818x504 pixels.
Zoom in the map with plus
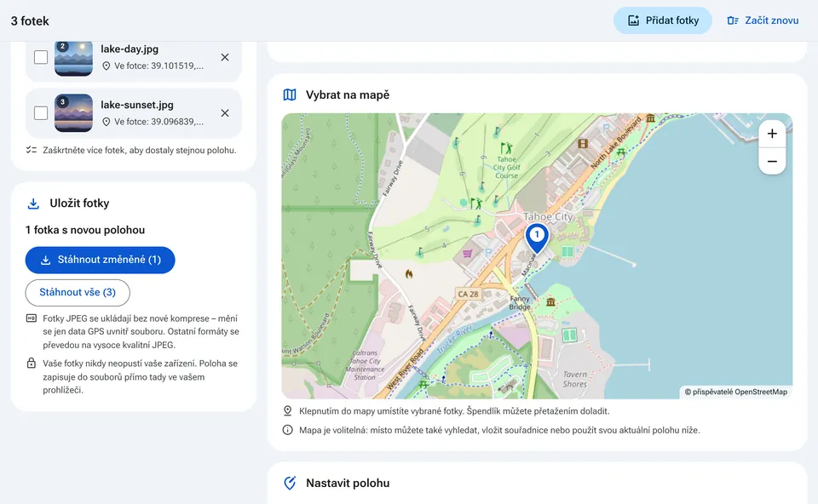[x=772, y=134]
